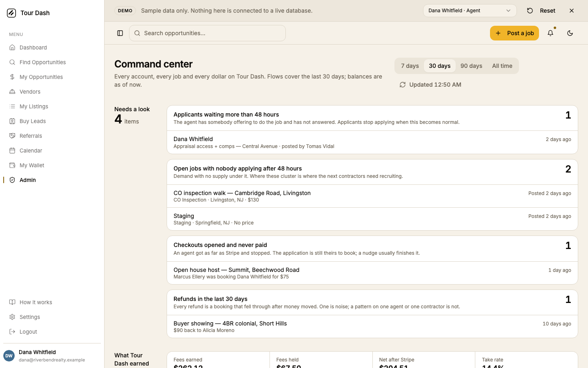Select the 30 days range
This screenshot has width=588, height=368.
pyautogui.click(x=440, y=66)
